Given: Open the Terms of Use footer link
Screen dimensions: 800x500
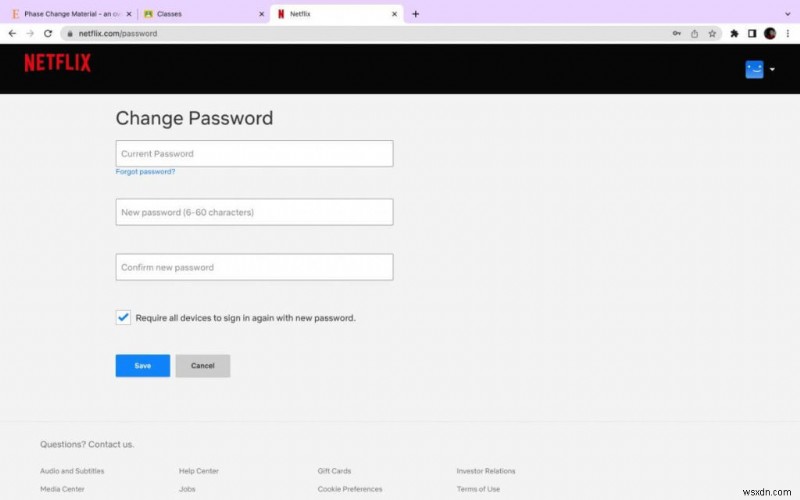Looking at the screenshot, I should pos(478,489).
